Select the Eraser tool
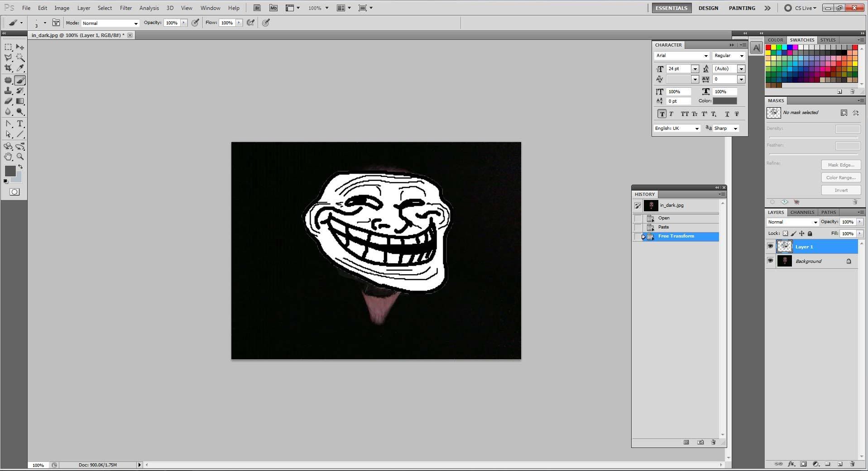The height and width of the screenshot is (471, 868). pyautogui.click(x=8, y=101)
